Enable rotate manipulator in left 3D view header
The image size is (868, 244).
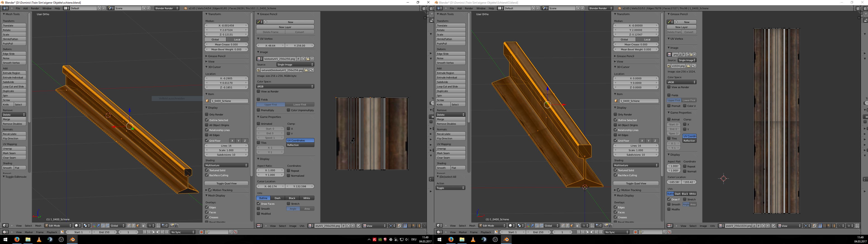103,226
